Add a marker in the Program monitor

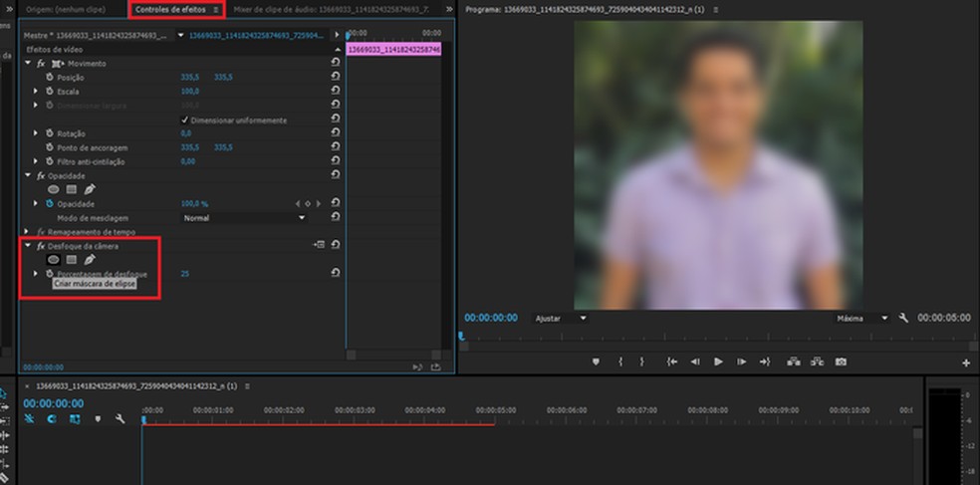point(597,362)
